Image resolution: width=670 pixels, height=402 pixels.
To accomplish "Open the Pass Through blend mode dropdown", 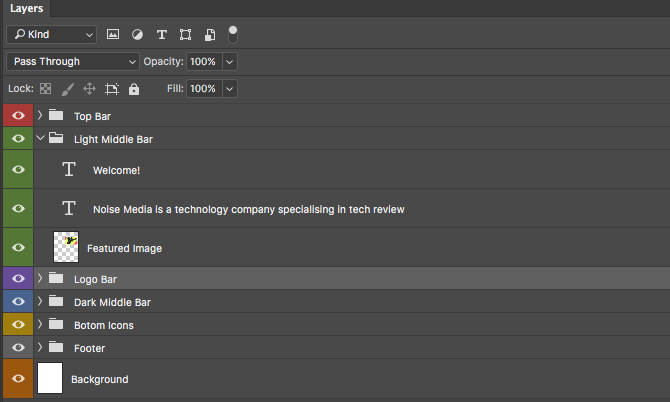I will pos(73,62).
